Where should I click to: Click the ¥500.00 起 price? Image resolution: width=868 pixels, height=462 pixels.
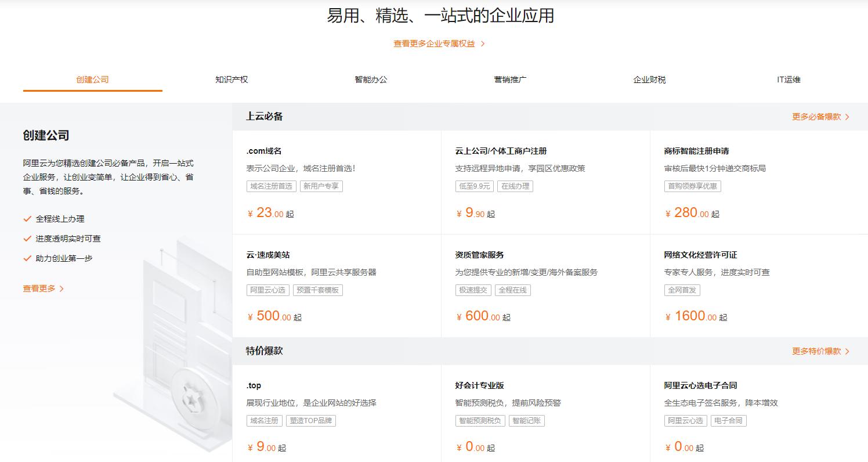coord(274,316)
